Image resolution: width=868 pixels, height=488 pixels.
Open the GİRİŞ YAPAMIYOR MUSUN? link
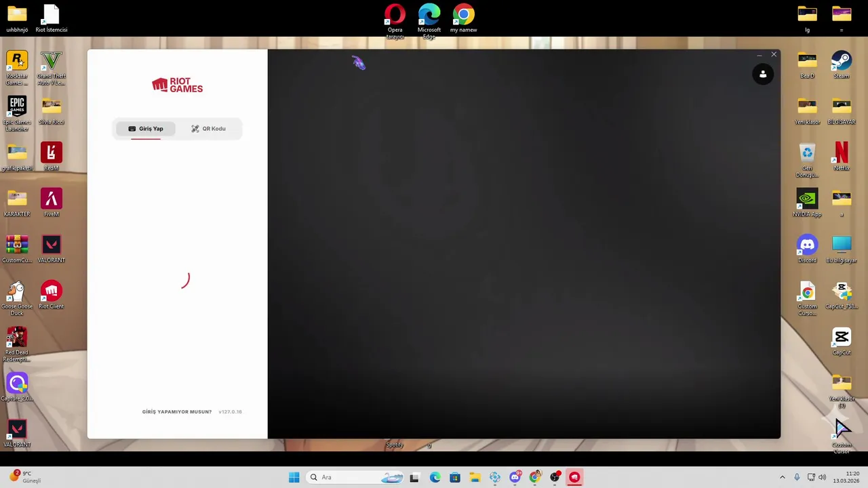tap(176, 411)
